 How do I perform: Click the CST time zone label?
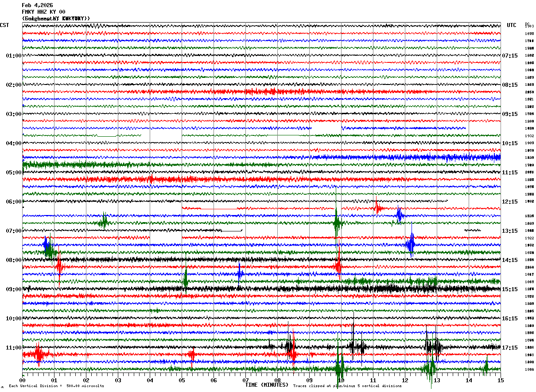coord(4,25)
